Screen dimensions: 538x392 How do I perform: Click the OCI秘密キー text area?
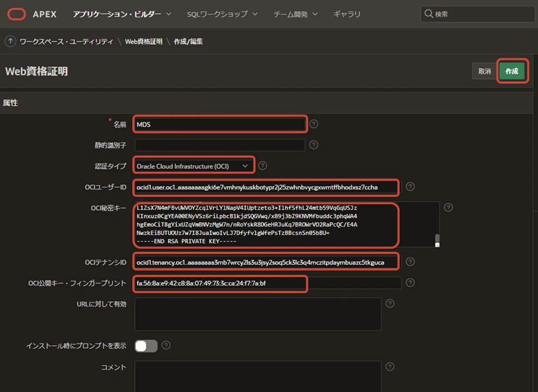[287, 224]
